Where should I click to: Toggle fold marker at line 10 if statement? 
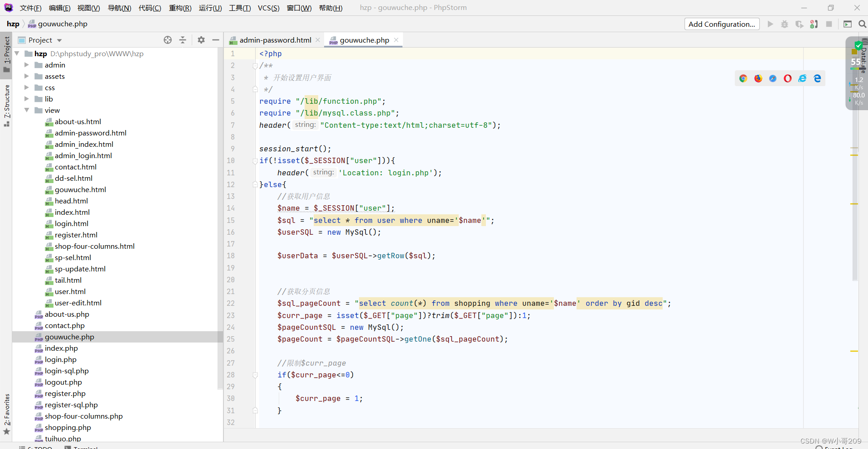(x=255, y=161)
